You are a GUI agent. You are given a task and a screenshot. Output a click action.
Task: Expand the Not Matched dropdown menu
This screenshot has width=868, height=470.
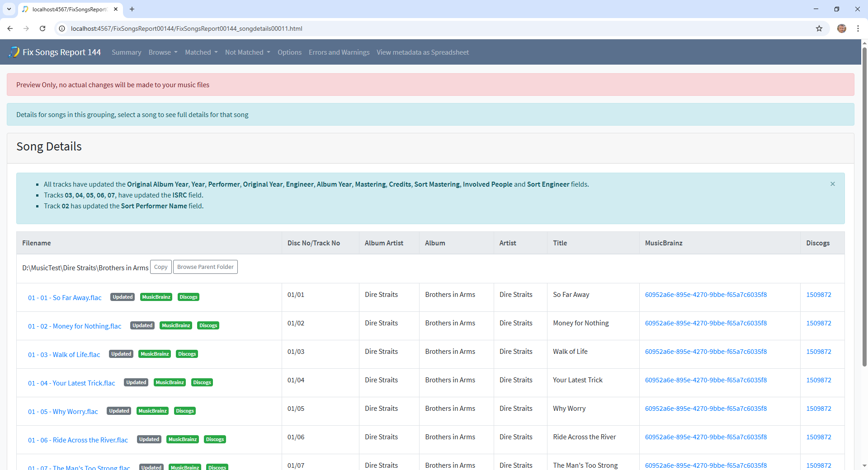tap(247, 52)
